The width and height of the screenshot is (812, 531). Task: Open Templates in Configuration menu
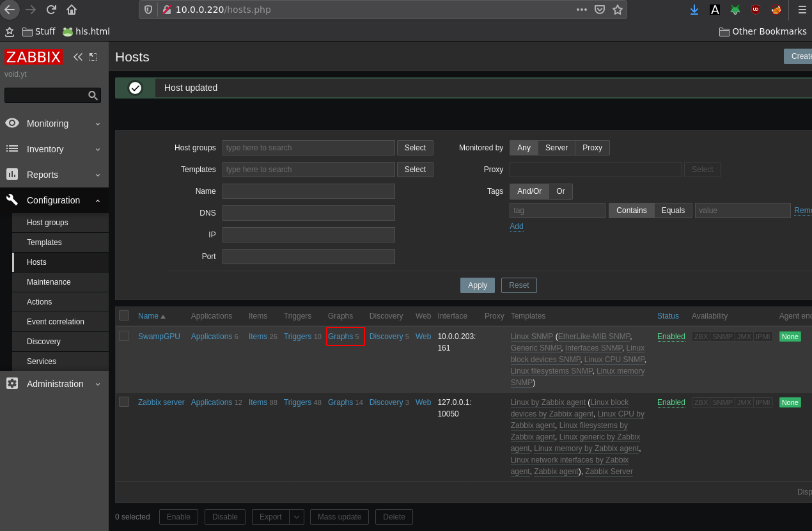(60, 242)
